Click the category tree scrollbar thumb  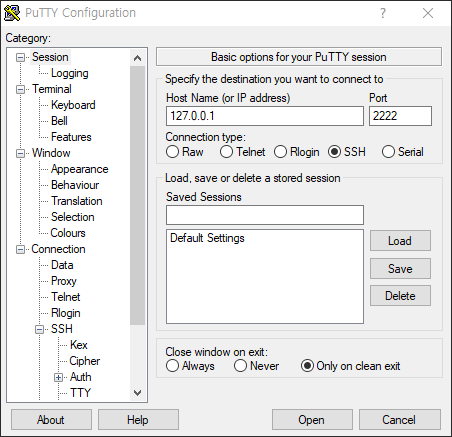(137, 195)
